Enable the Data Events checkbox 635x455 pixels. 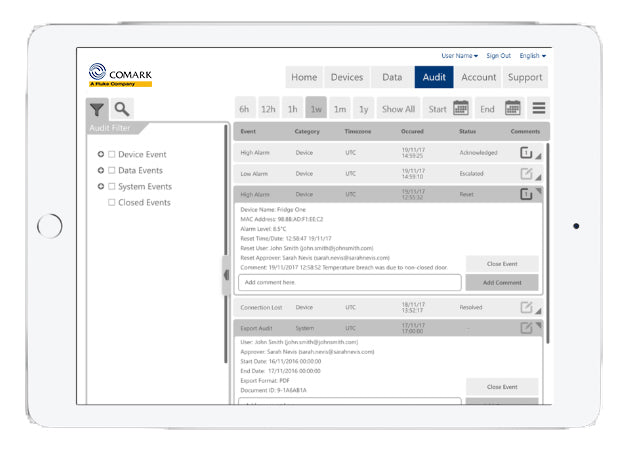point(112,171)
